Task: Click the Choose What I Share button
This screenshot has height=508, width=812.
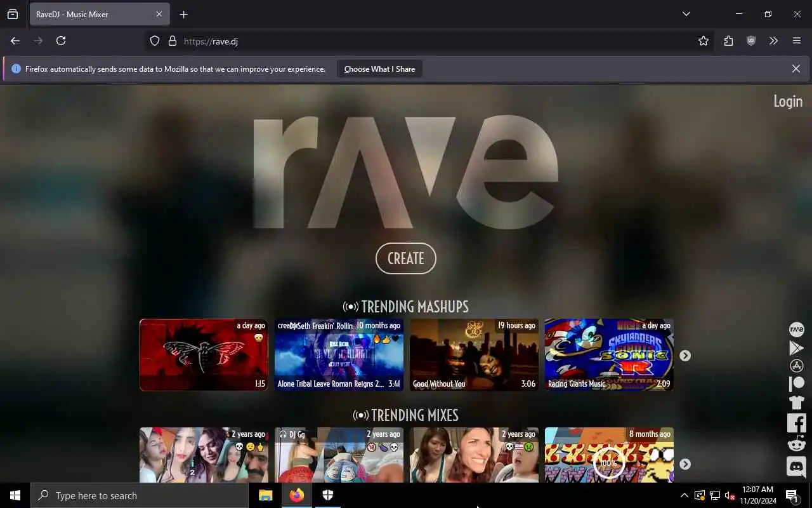Action: click(x=379, y=69)
